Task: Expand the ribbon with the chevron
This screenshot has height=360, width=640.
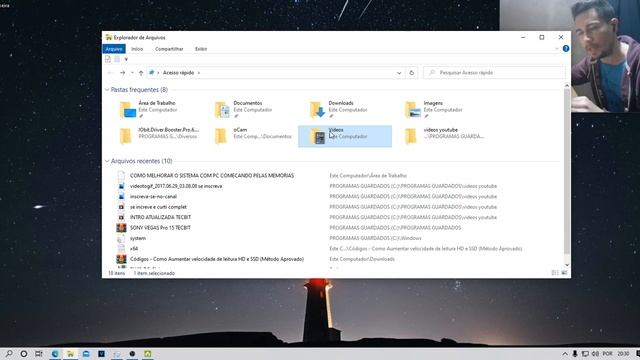Action: [557, 49]
